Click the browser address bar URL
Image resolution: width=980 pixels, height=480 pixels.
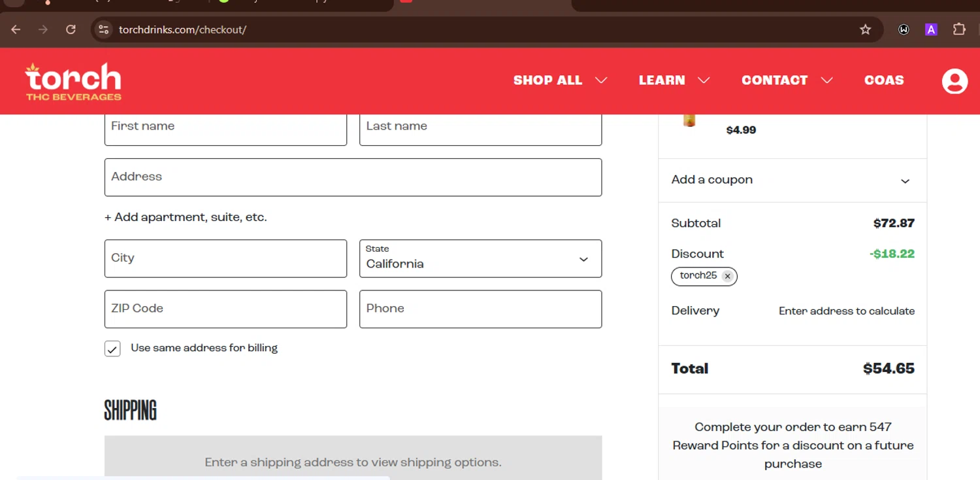point(182,30)
